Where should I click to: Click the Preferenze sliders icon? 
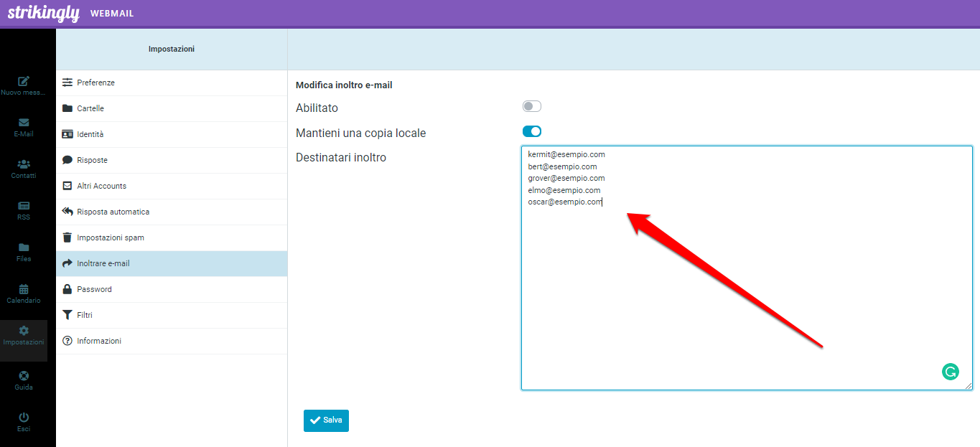coord(67,83)
